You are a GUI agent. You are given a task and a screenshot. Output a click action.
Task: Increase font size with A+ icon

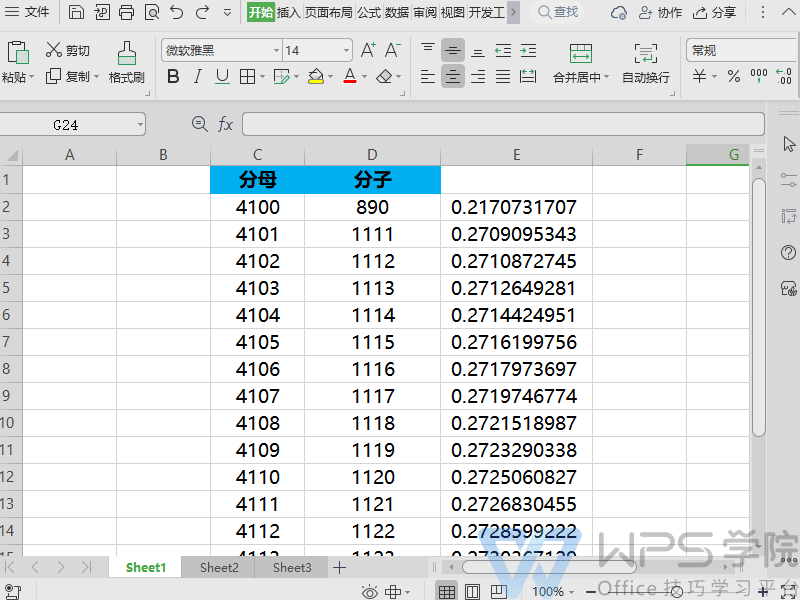tap(368, 50)
